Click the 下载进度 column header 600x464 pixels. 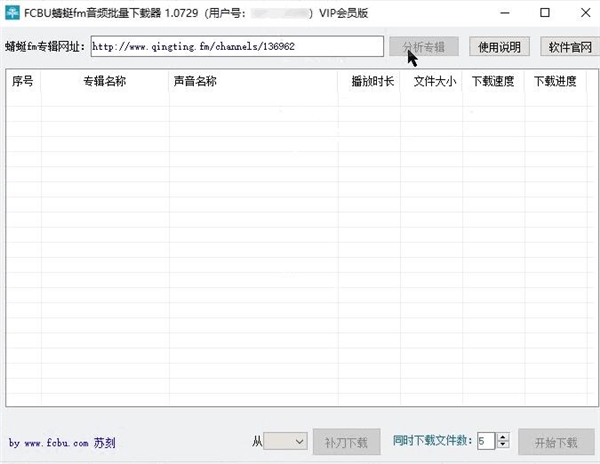(556, 81)
